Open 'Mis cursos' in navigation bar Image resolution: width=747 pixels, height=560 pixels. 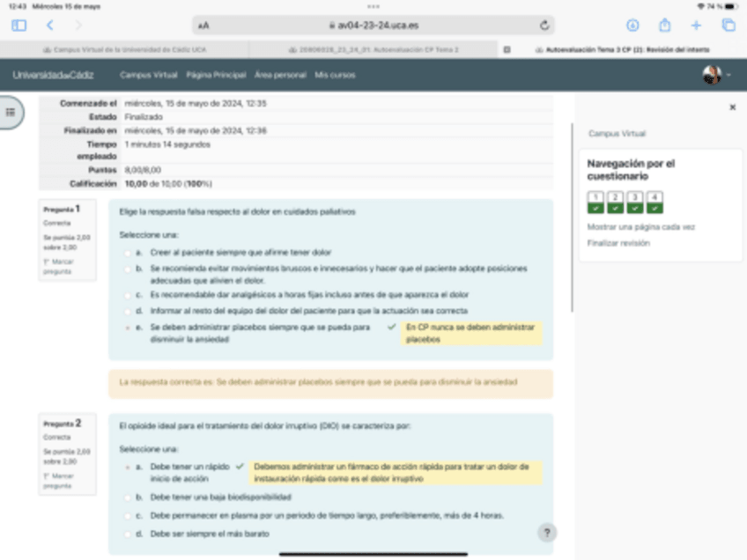[x=335, y=76]
